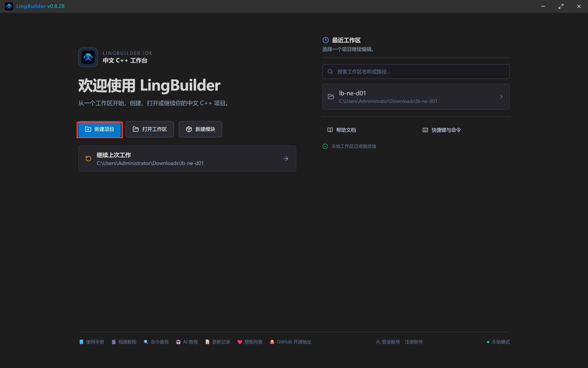
Task: Click the magnifier icon in the search field
Action: coord(330,72)
